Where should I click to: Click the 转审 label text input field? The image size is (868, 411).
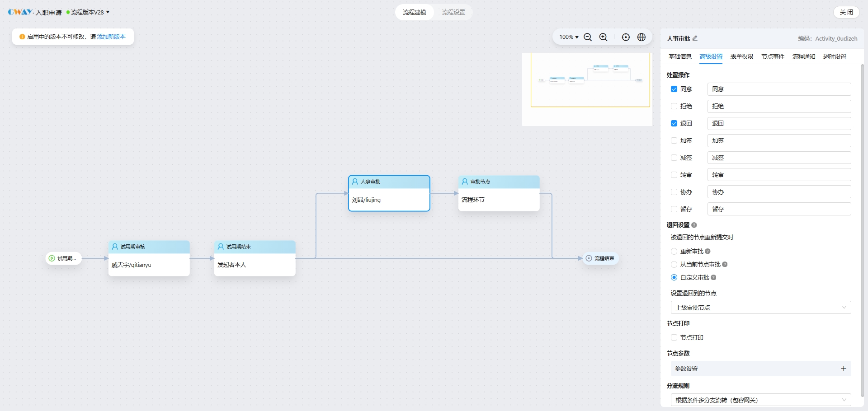779,175
